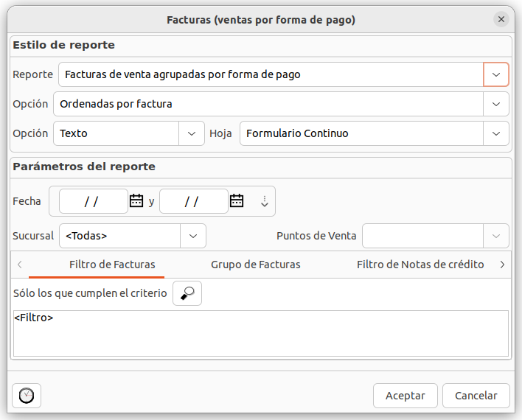Click the magnifying glass filter criteria button
This screenshot has height=420, width=522.
187,293
